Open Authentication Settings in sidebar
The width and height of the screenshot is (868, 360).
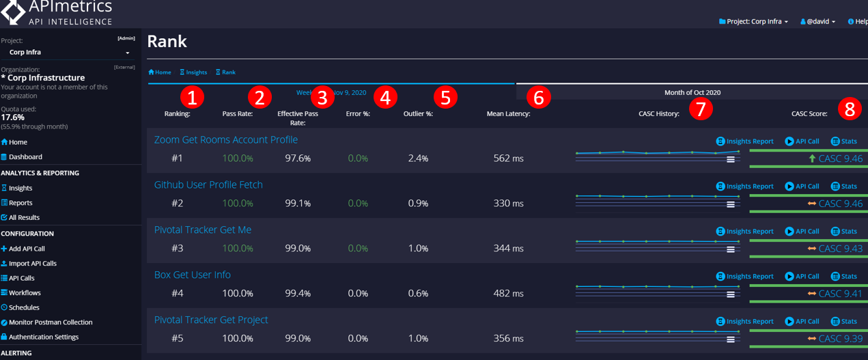(x=40, y=337)
